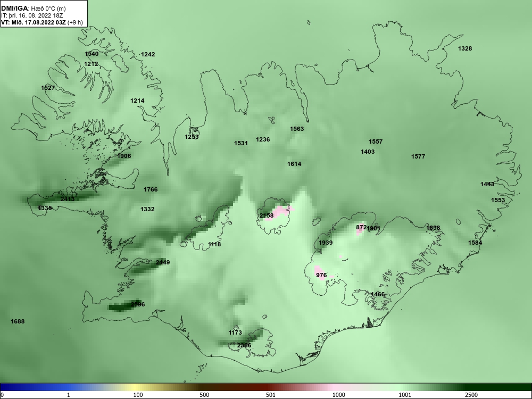This screenshot has height=399, width=532.
Task: Click the 501 legend label
Action: tap(271, 395)
